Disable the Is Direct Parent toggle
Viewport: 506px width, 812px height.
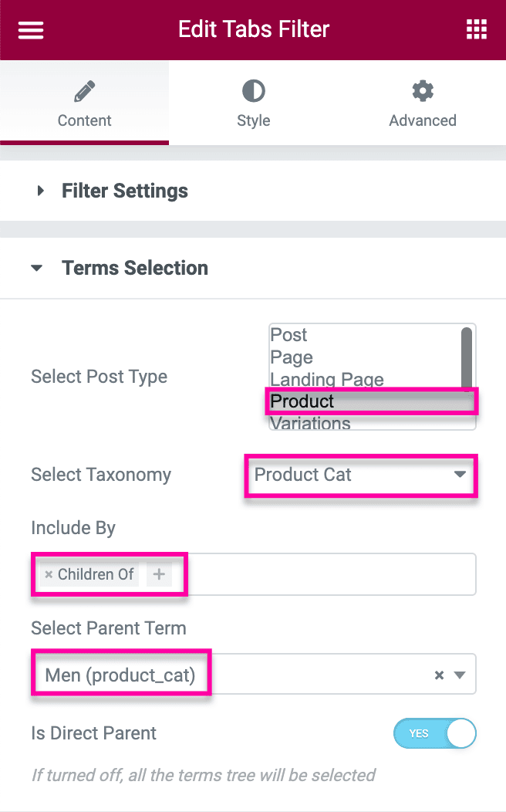(434, 733)
